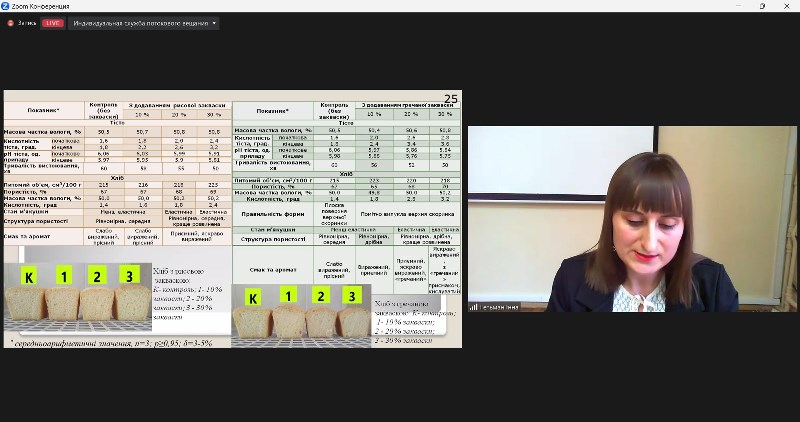
Task: Select the speaker's webcam video tile
Action: pyautogui.click(x=632, y=219)
